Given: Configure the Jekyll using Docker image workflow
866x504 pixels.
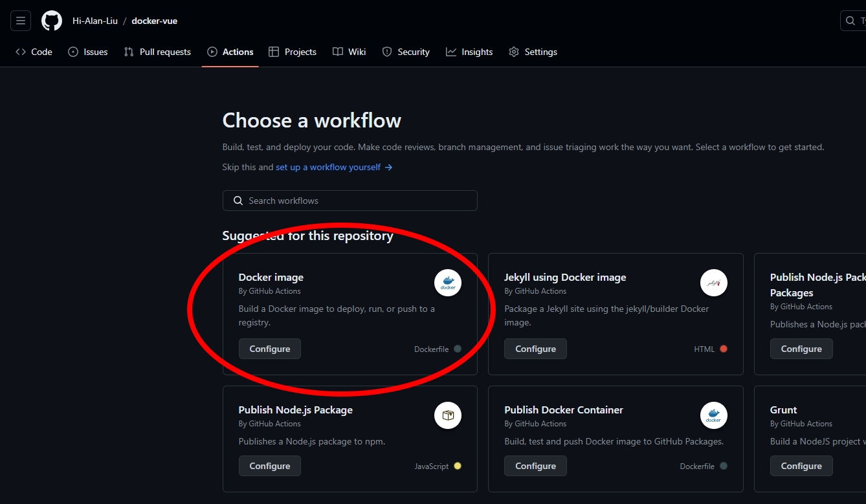Looking at the screenshot, I should pyautogui.click(x=535, y=349).
